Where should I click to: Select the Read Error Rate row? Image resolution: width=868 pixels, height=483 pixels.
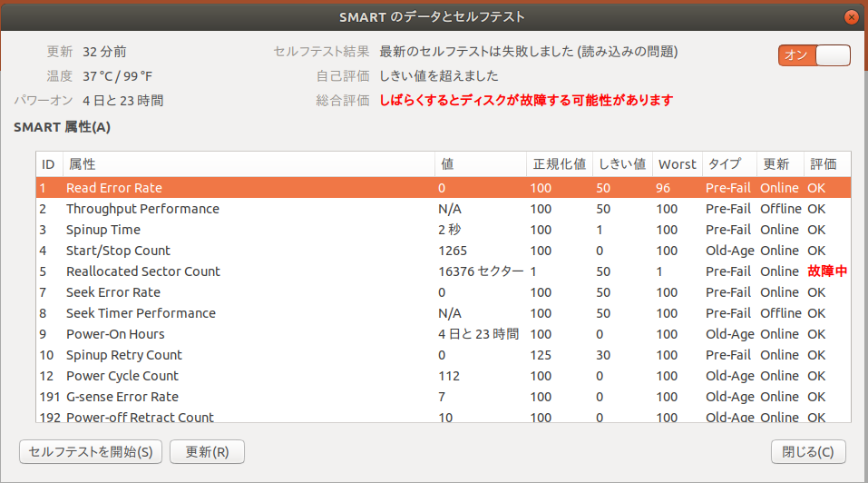click(x=444, y=188)
